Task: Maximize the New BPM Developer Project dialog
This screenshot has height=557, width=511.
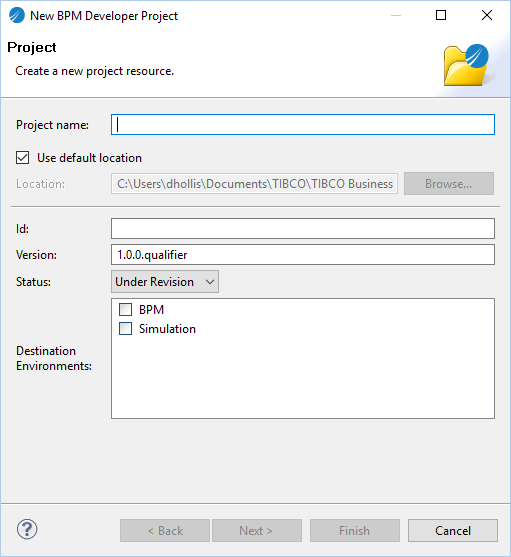Action: pos(441,15)
